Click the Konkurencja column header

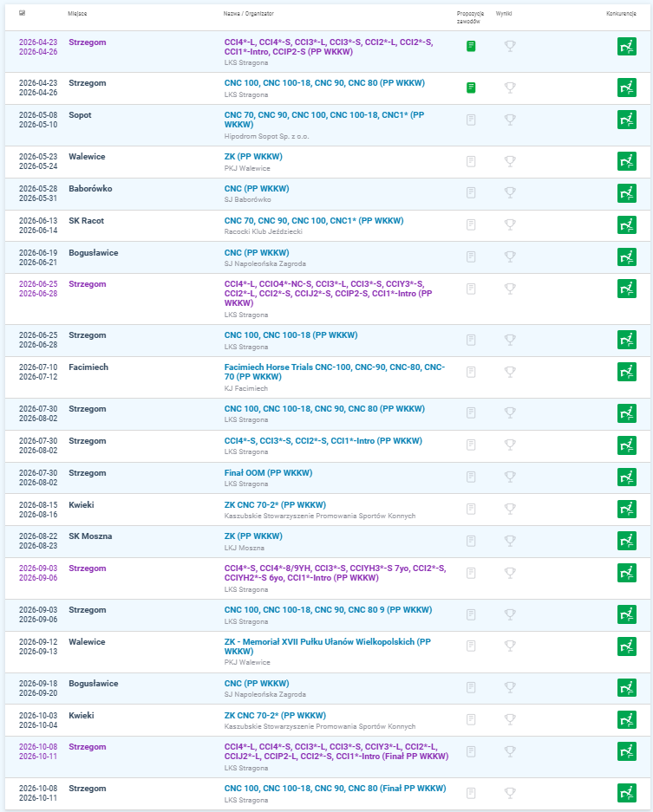pos(622,15)
